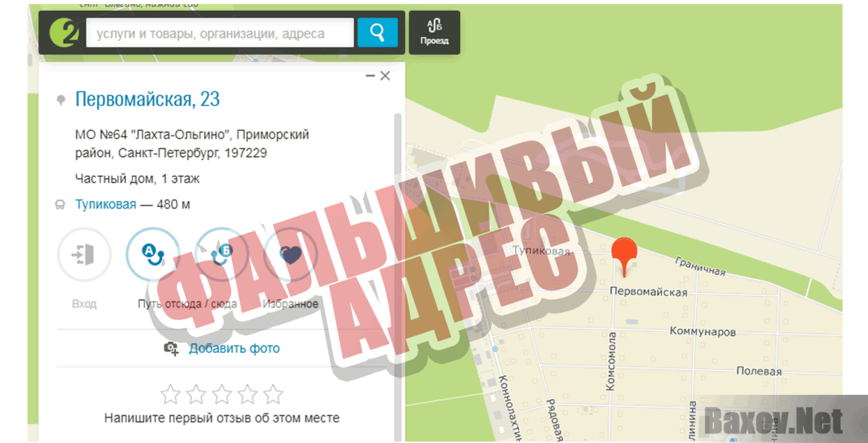
Task: Close the address info card
Action: 385,76
